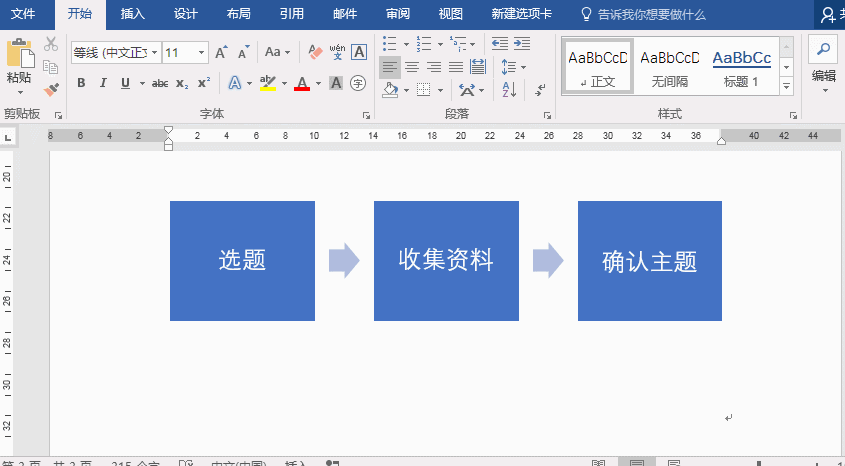Toggle Bold formatting
845x466 pixels.
tap(81, 83)
